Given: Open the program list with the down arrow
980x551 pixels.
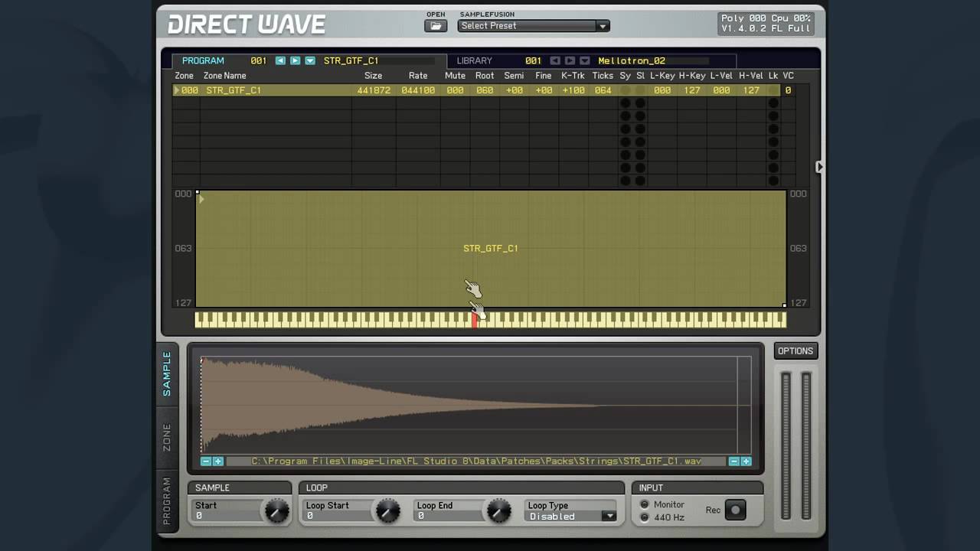Looking at the screenshot, I should click(310, 60).
